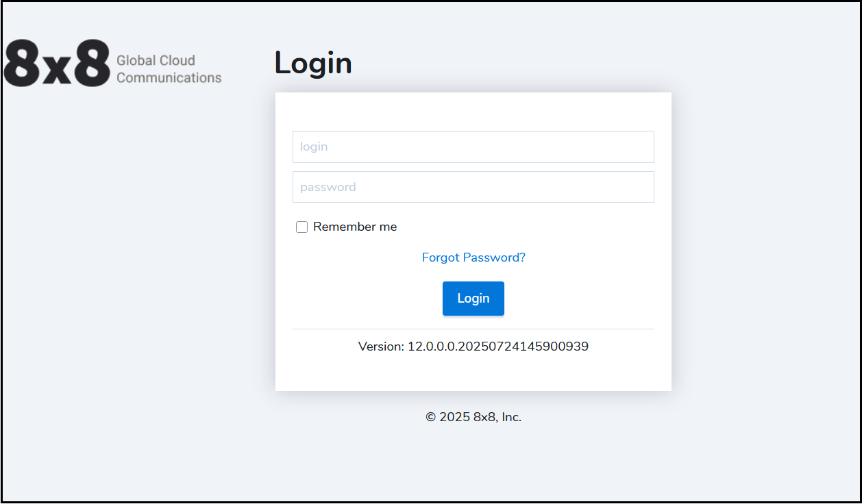
Task: Focus the password input field
Action: tap(473, 187)
